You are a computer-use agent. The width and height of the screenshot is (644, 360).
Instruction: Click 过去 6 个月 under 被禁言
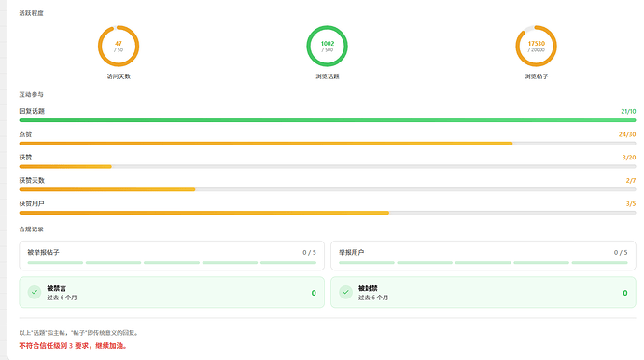point(62,298)
